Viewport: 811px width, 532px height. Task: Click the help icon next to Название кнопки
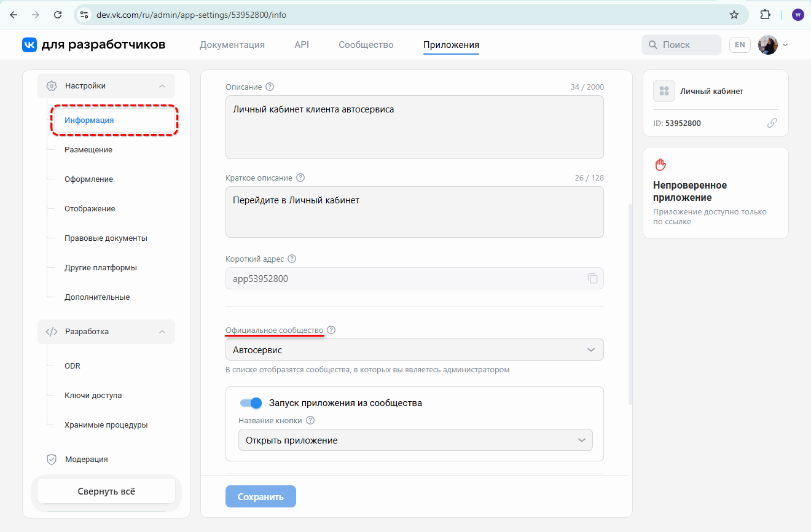pos(310,420)
